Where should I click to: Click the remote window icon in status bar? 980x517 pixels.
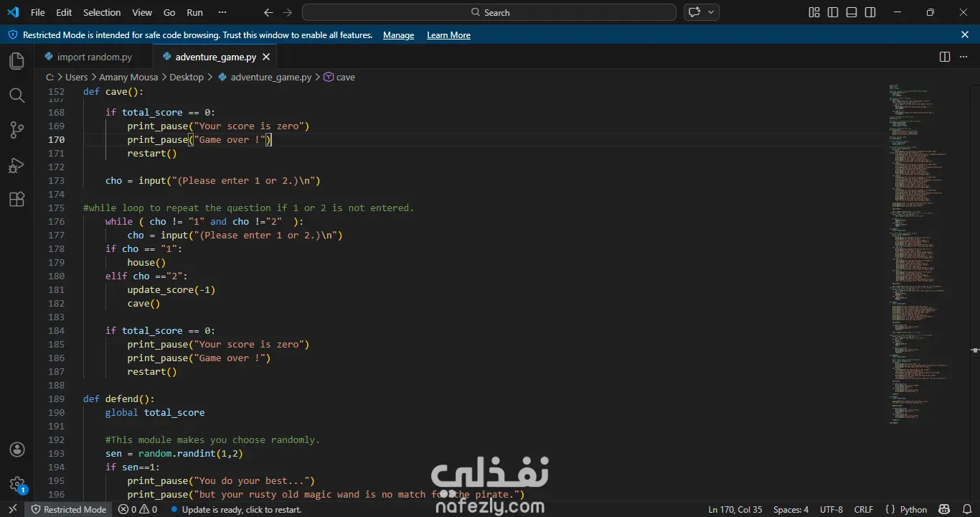[x=13, y=509]
